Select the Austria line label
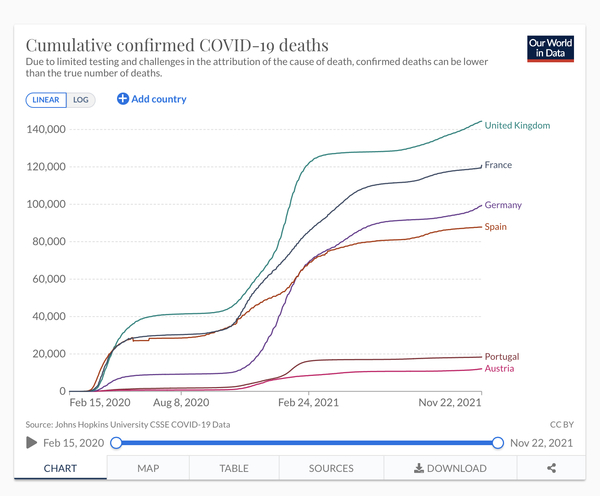 click(500, 369)
